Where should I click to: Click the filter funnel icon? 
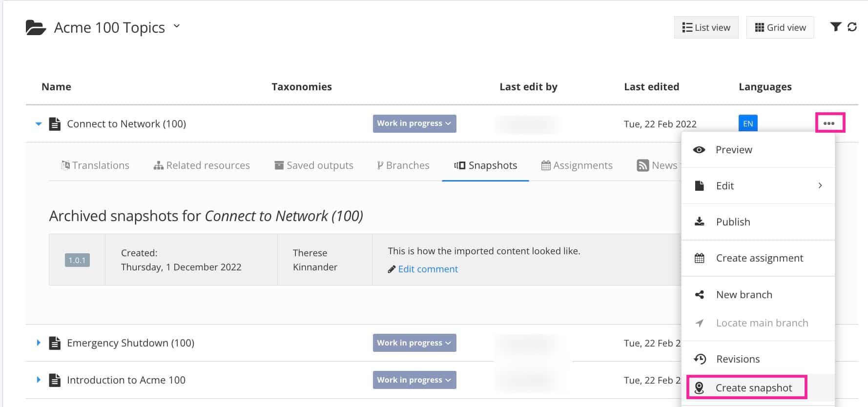[835, 27]
